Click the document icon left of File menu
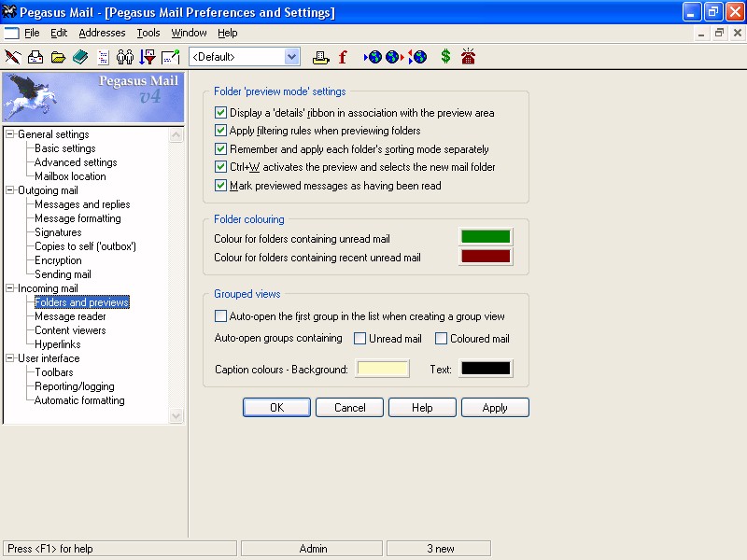The height and width of the screenshot is (560, 747). click(x=11, y=33)
